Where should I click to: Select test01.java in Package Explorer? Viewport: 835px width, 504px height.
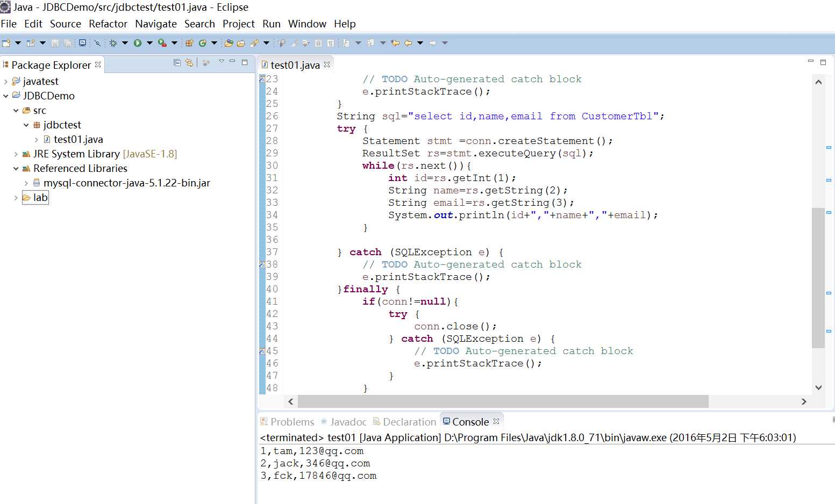click(x=78, y=139)
